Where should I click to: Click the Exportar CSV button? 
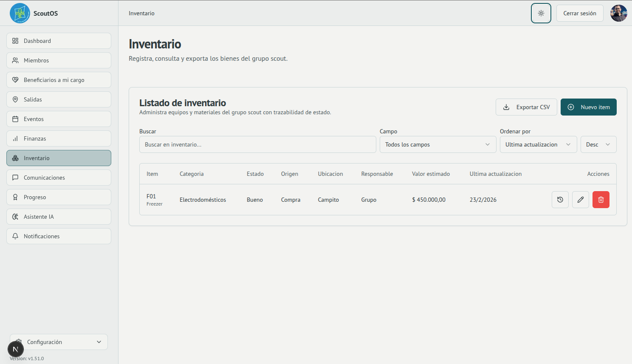pyautogui.click(x=526, y=107)
